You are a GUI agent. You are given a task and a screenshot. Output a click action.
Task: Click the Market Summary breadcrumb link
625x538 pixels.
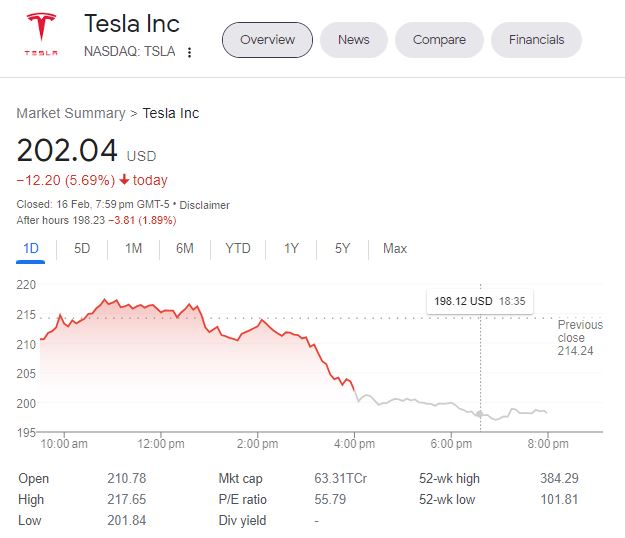coord(70,113)
